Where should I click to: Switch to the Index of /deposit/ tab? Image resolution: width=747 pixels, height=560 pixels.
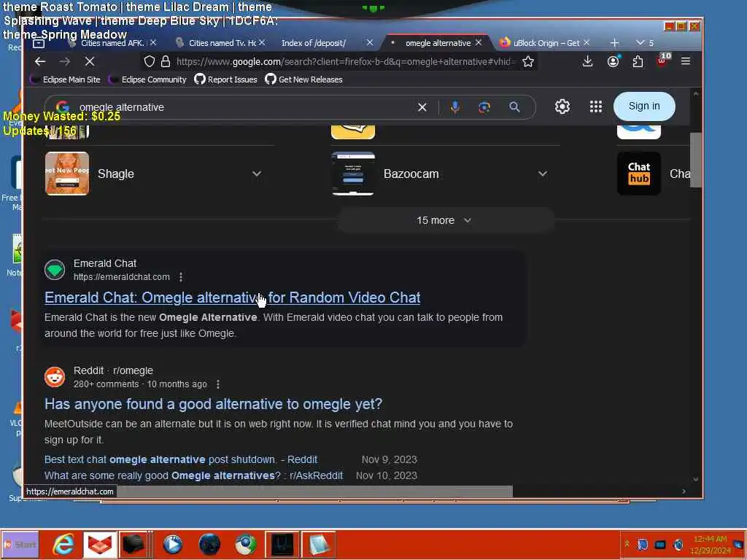coord(314,43)
